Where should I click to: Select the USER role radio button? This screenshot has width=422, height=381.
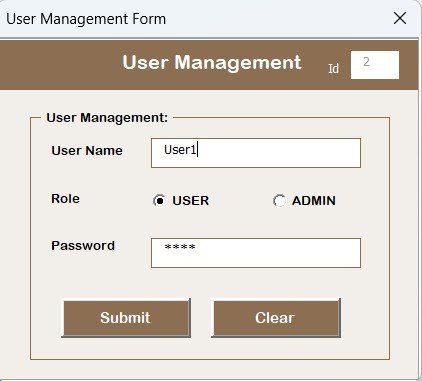click(160, 201)
